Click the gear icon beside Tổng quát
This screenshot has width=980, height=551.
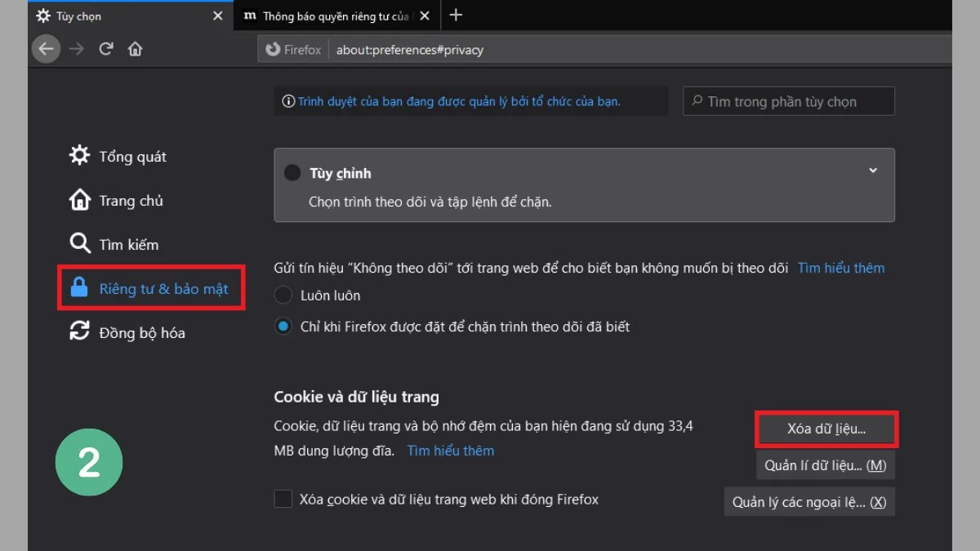[79, 155]
